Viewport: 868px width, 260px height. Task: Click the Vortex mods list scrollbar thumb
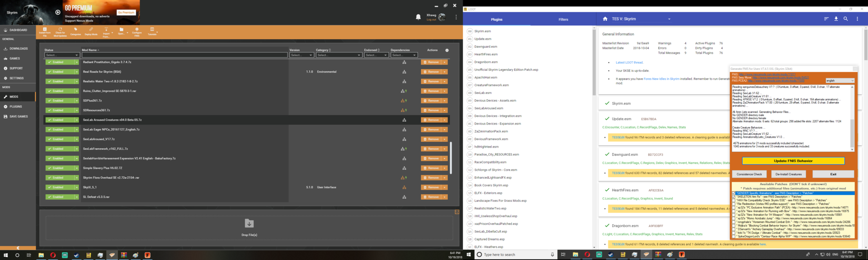click(x=451, y=158)
